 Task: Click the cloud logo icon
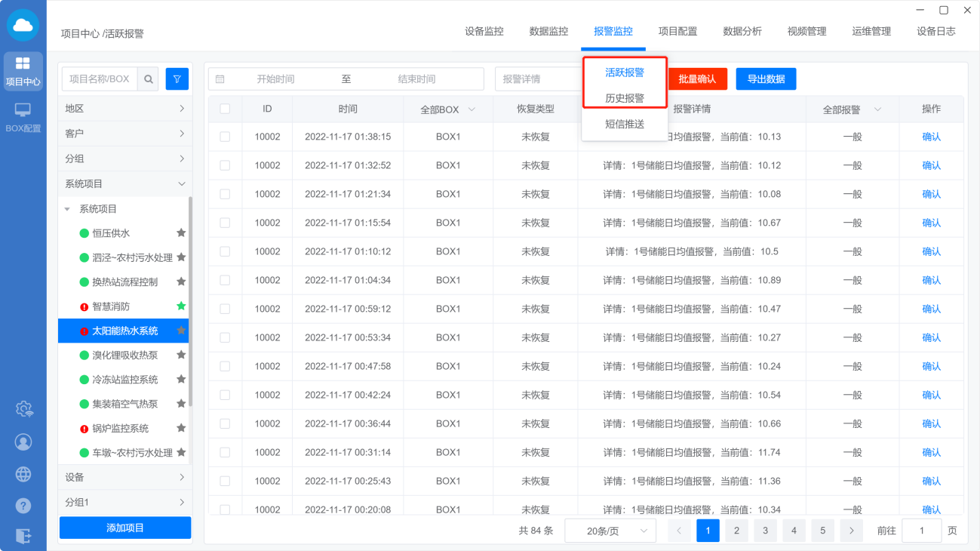23,26
